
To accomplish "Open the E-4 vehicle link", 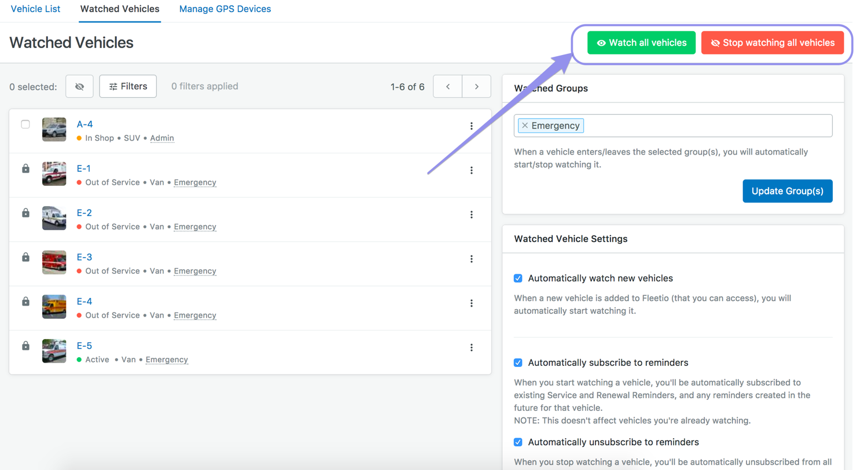I will coord(84,302).
